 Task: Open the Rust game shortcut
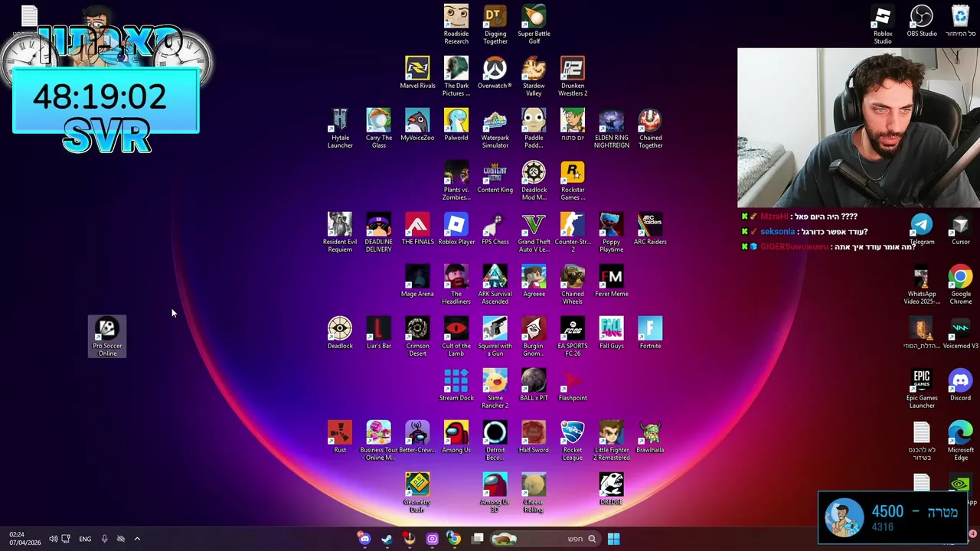340,437
